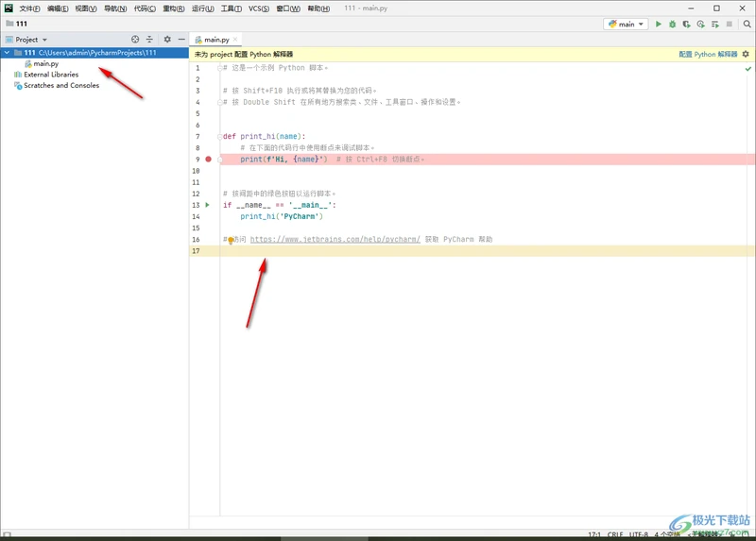Open the Concurrency Diagram run icon
The height and width of the screenshot is (541, 756).
(715, 25)
